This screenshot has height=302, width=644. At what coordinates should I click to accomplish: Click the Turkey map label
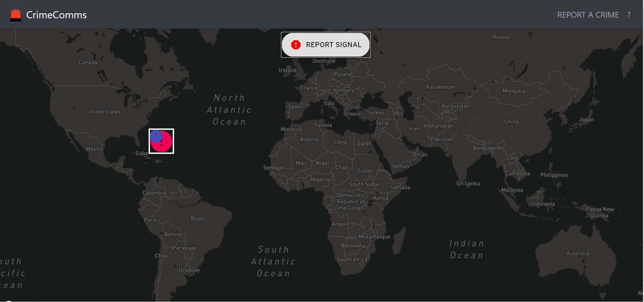pyautogui.click(x=375, y=113)
